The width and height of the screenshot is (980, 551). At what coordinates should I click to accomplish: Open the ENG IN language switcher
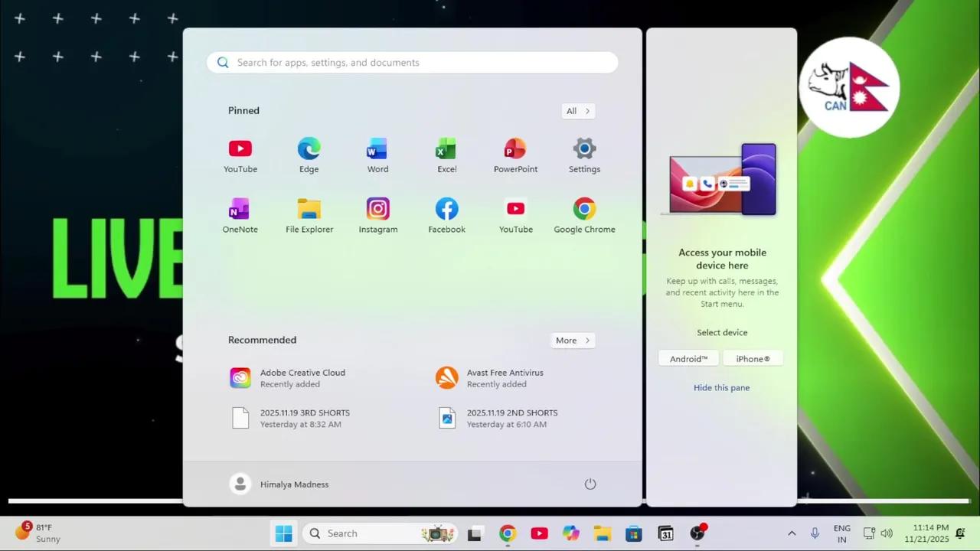point(842,533)
